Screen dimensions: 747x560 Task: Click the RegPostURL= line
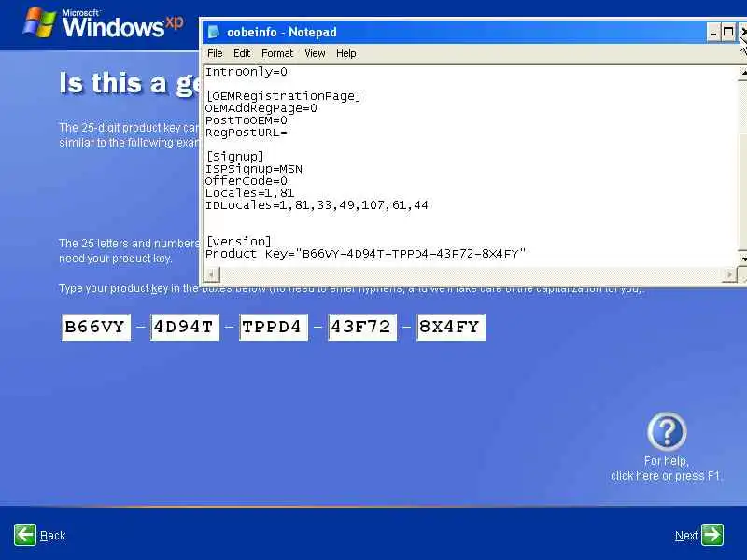coord(246,133)
